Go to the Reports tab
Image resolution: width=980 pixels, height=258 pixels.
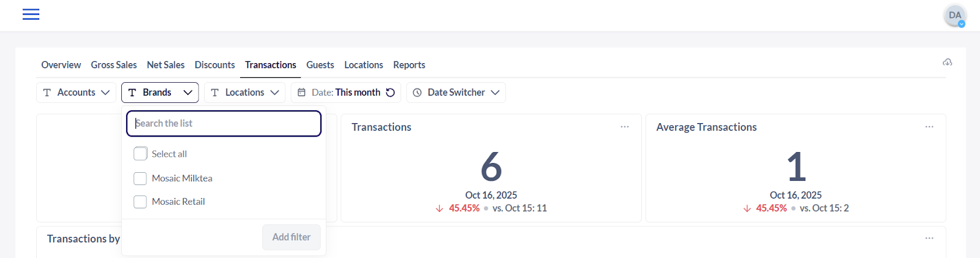(409, 65)
